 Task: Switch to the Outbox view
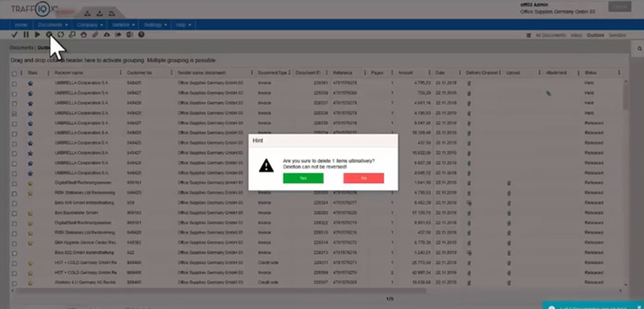tap(595, 35)
